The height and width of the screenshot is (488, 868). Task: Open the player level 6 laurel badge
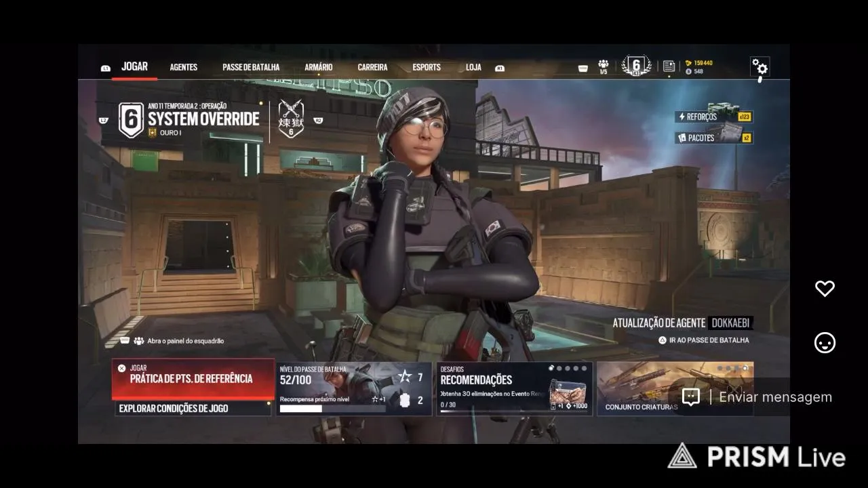click(636, 66)
